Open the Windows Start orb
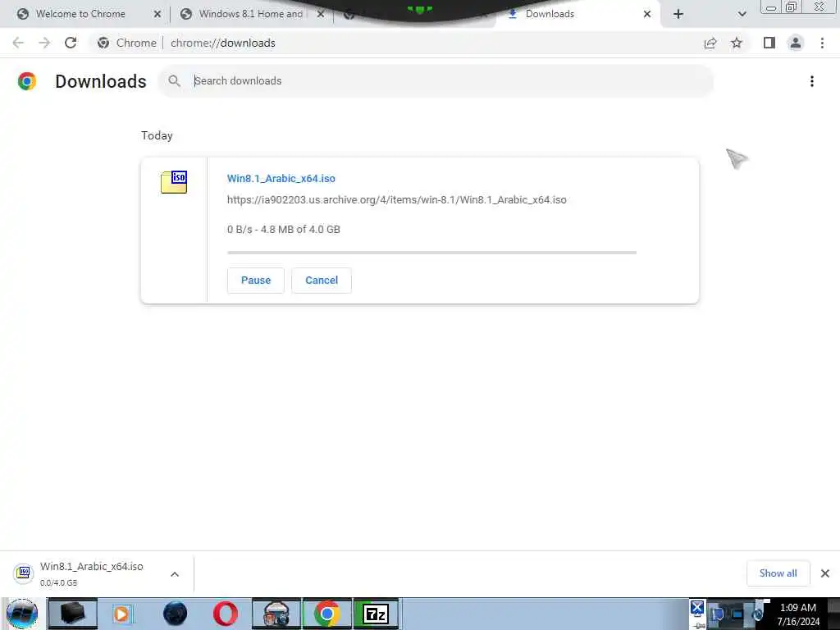The width and height of the screenshot is (840, 630). (x=22, y=614)
